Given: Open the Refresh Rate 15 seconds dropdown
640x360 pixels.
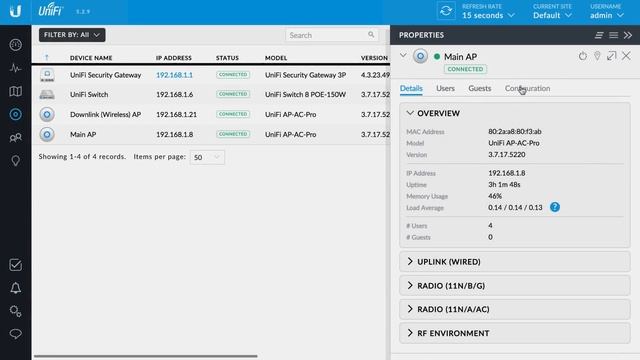Looking at the screenshot, I should tap(488, 15).
